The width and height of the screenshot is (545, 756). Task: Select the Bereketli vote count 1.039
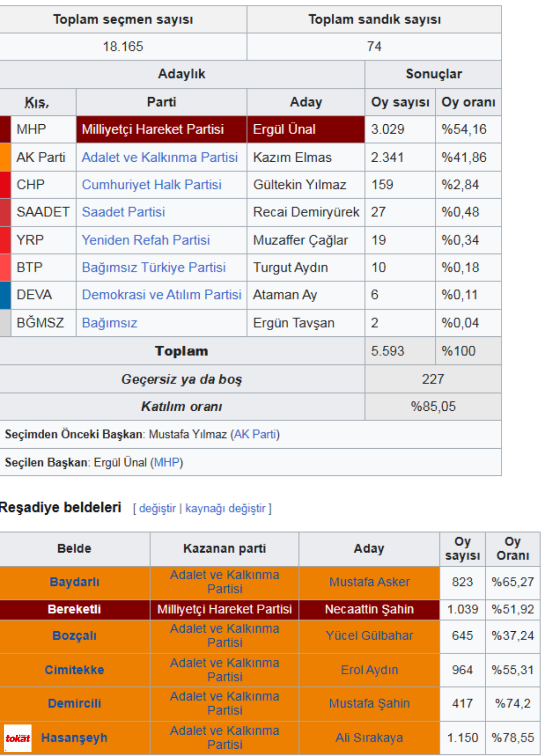462,609
